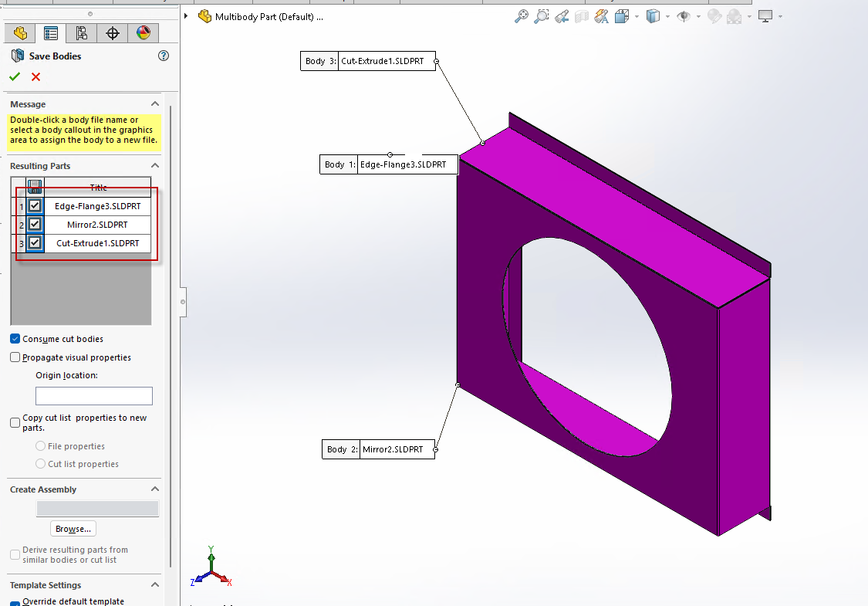This screenshot has height=606, width=868.
Task: Select the Title column header
Action: click(98, 188)
